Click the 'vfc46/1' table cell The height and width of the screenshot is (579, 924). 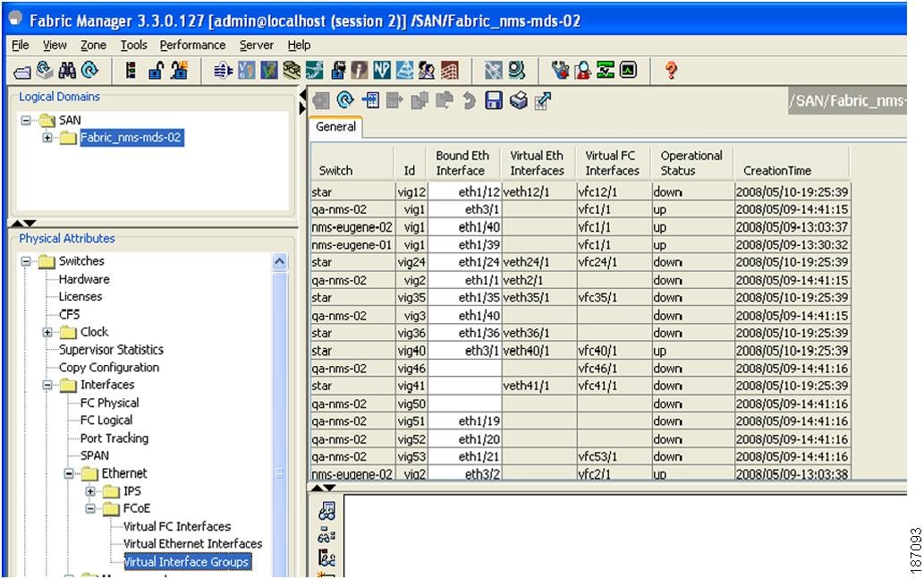coord(614,369)
